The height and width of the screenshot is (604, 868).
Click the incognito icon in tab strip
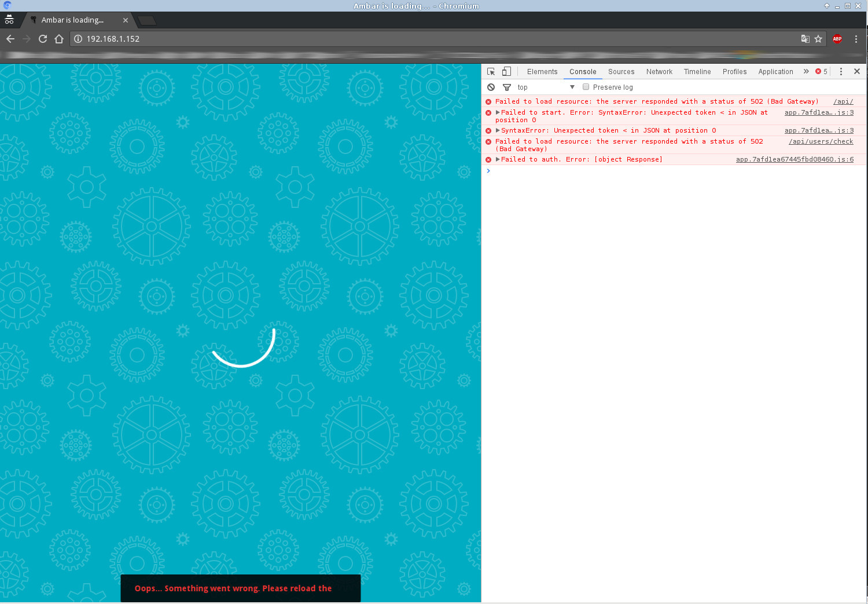click(x=9, y=20)
